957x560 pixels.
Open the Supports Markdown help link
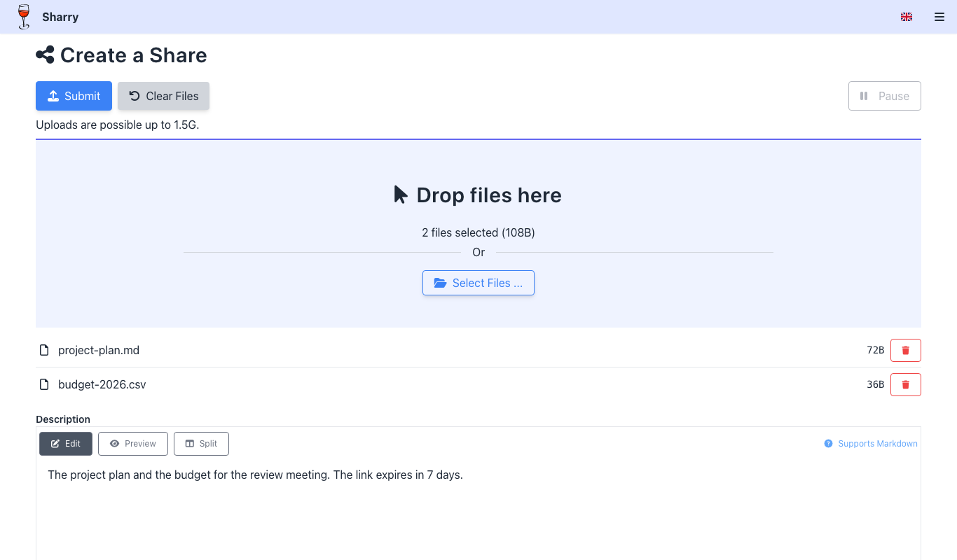[x=871, y=444]
